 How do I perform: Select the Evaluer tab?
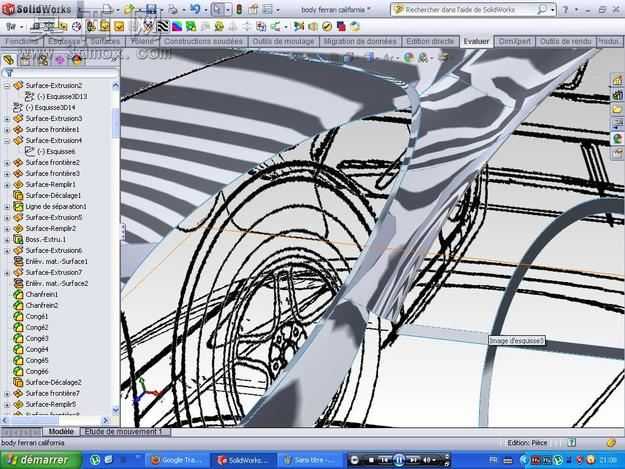coord(476,41)
